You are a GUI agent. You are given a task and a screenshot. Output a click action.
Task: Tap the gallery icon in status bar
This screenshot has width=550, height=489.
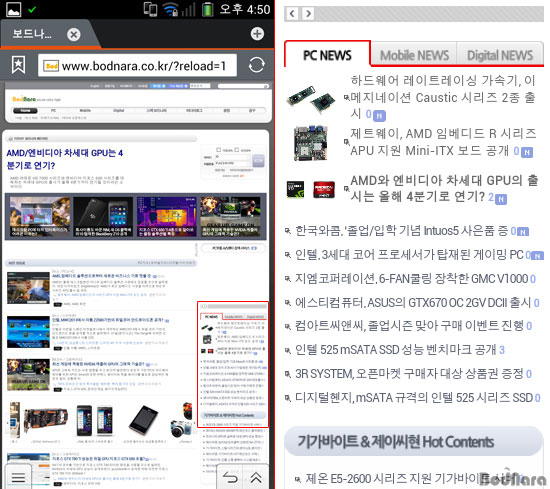pyautogui.click(x=14, y=9)
